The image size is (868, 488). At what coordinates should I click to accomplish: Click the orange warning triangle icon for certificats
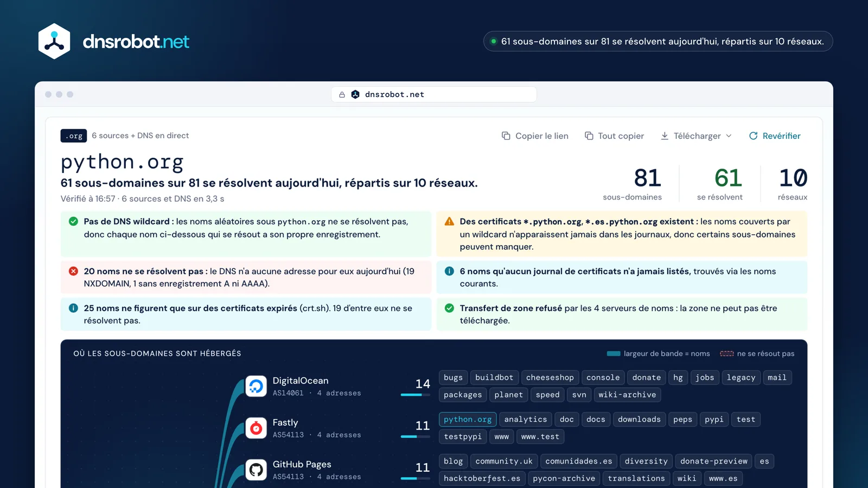click(x=449, y=221)
